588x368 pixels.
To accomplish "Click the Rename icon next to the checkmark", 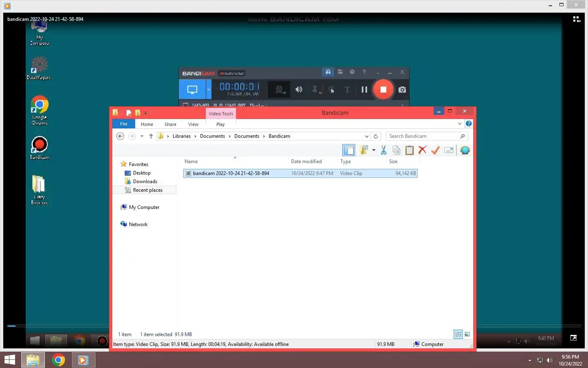I will point(449,150).
